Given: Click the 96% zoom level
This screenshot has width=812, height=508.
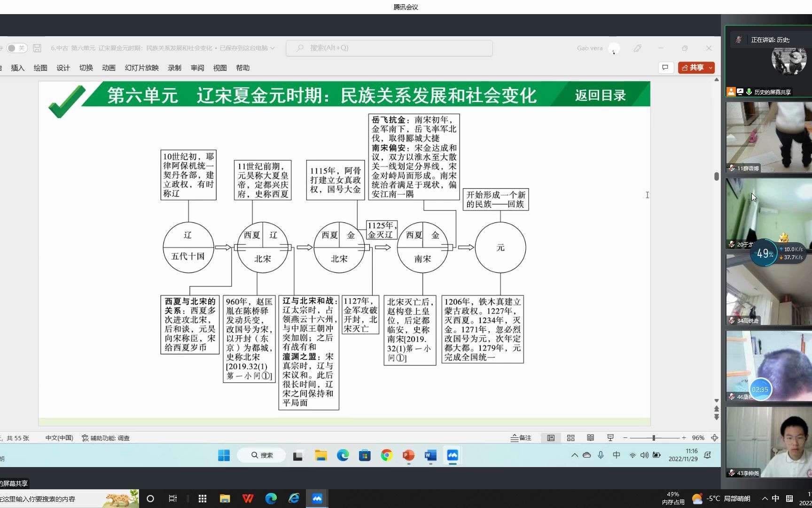Looking at the screenshot, I should 698,438.
